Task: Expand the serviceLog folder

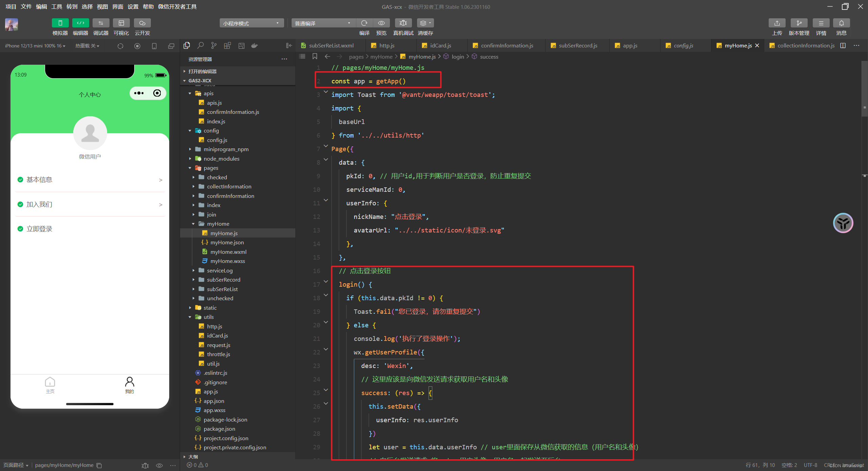Action: 220,270
